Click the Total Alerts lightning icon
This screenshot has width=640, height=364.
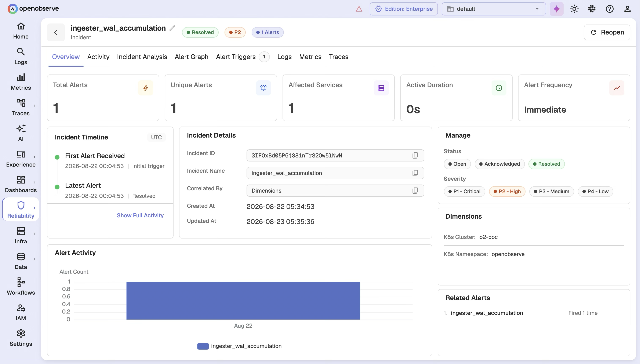[145, 88]
